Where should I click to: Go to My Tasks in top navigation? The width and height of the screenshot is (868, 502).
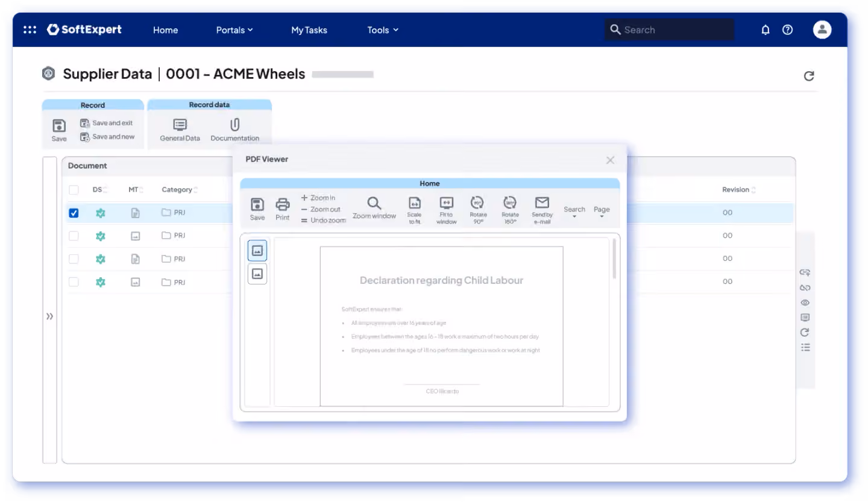(x=309, y=30)
